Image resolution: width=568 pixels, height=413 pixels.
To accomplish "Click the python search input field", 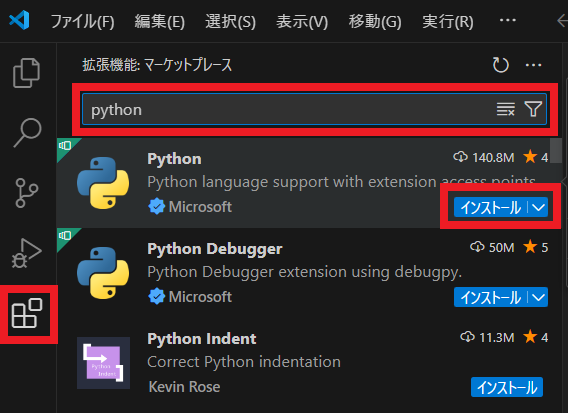I will pos(290,109).
